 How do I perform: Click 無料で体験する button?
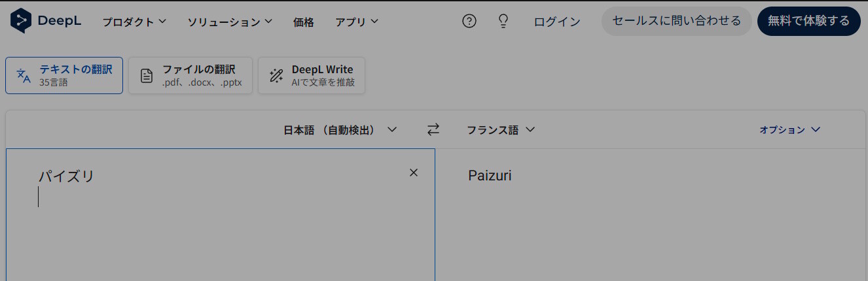point(809,21)
